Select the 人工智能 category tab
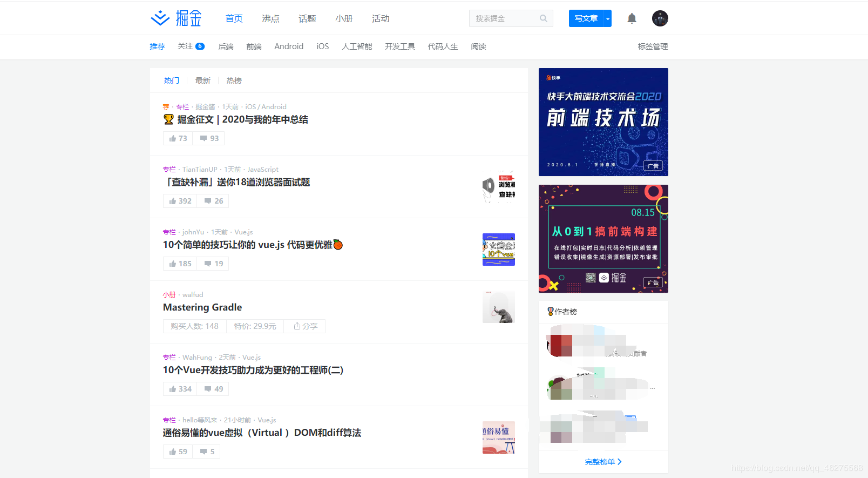This screenshot has width=868, height=478. tap(357, 46)
